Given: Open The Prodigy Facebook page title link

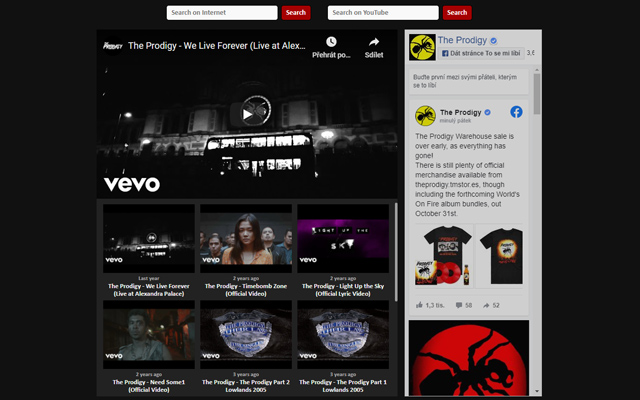Looking at the screenshot, I should tap(462, 40).
